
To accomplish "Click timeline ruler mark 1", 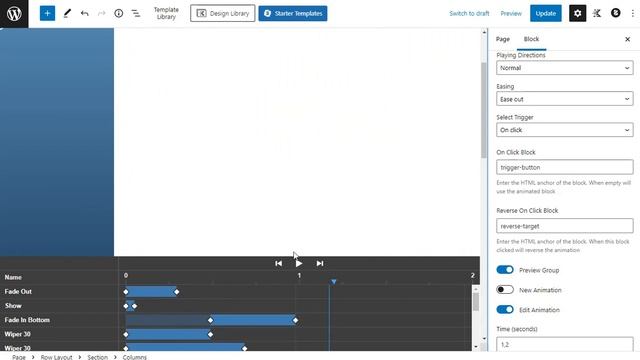I will (x=299, y=276).
